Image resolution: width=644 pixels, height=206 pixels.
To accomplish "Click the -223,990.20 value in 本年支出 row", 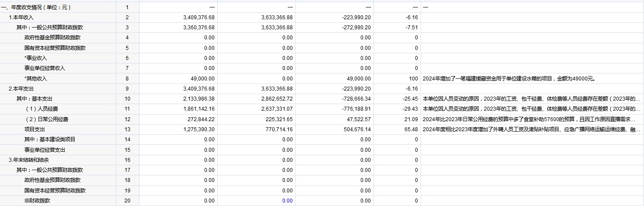I will 356,88.
